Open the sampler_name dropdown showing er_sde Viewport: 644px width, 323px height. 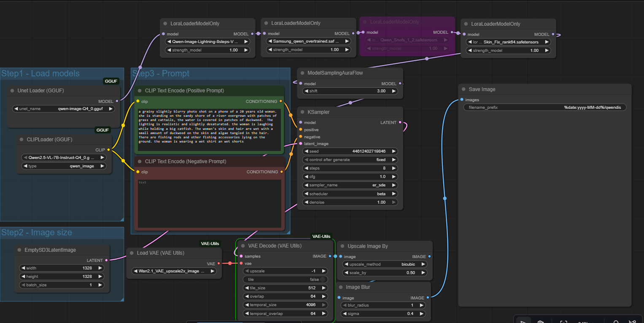tap(350, 185)
